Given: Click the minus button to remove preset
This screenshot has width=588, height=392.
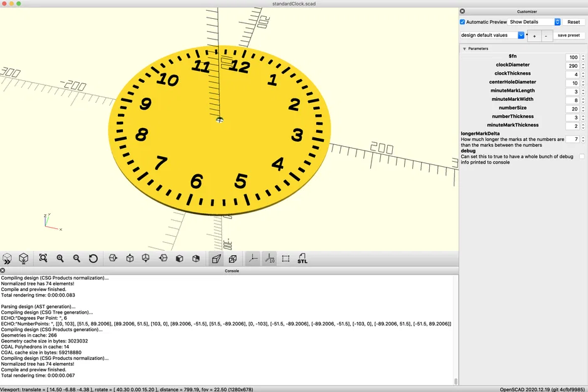Looking at the screenshot, I should pos(546,36).
